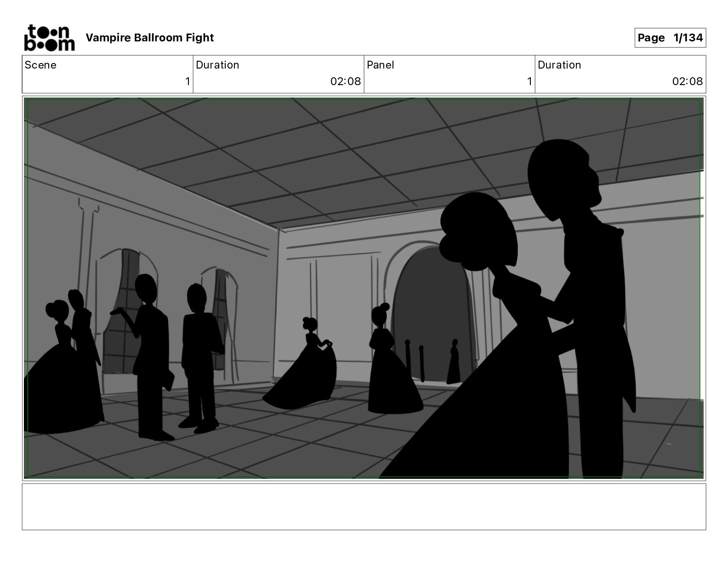Click the empty notes box below the panel
This screenshot has height=563, width=728.
pyautogui.click(x=364, y=506)
